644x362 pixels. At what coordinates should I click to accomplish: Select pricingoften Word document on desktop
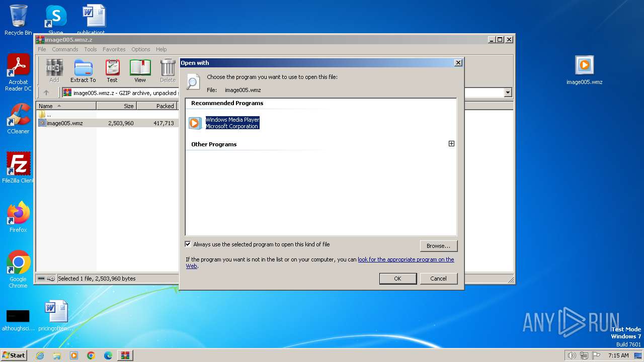coord(55,316)
